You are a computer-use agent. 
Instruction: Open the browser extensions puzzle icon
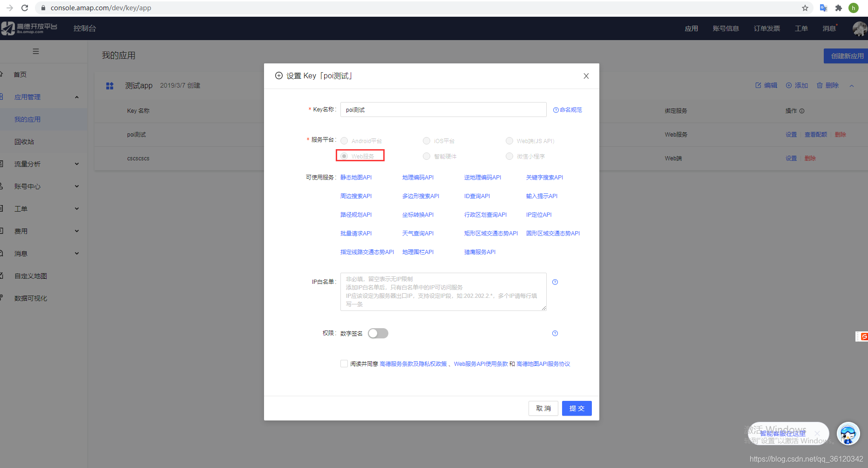point(839,8)
